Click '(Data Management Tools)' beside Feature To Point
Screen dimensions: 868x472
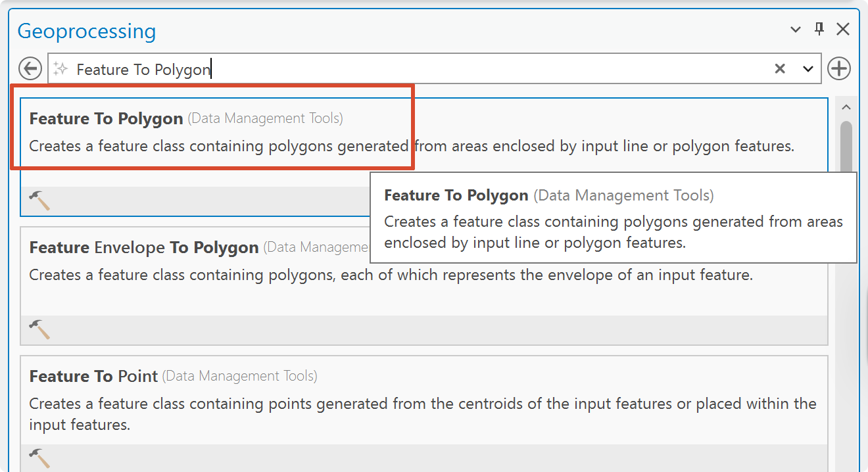click(239, 376)
